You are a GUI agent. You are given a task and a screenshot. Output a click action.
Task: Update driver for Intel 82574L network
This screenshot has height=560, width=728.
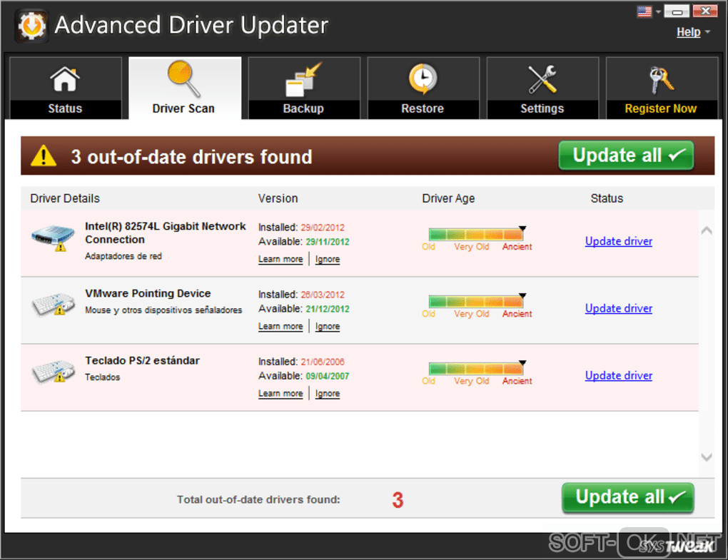pos(618,241)
